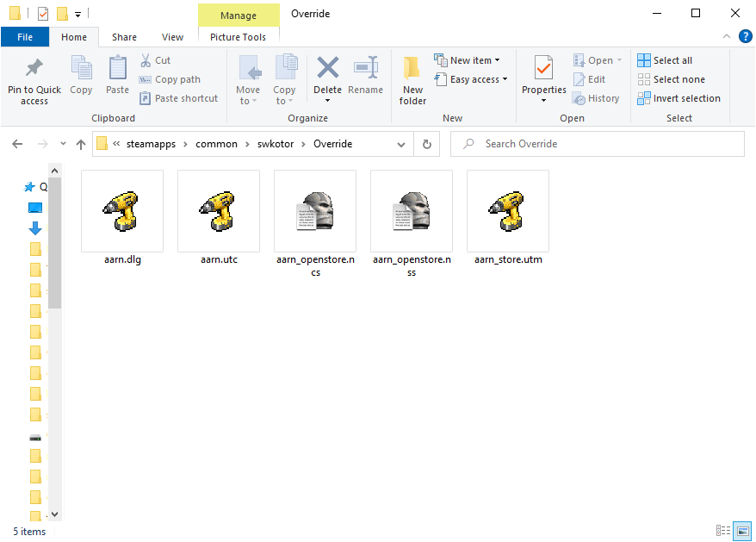This screenshot has height=542, width=756.
Task: Switch to the Share tab
Action: (124, 37)
